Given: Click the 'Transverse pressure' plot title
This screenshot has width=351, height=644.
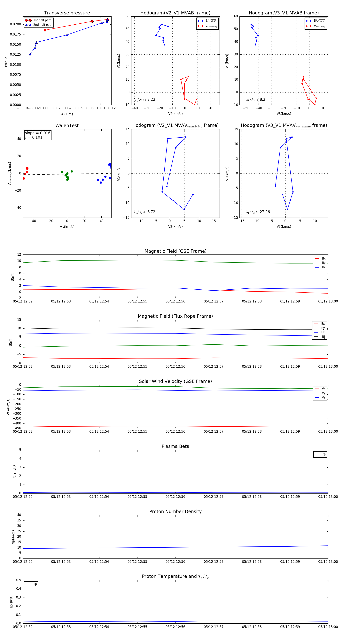Looking at the screenshot, I should pyautogui.click(x=67, y=13).
